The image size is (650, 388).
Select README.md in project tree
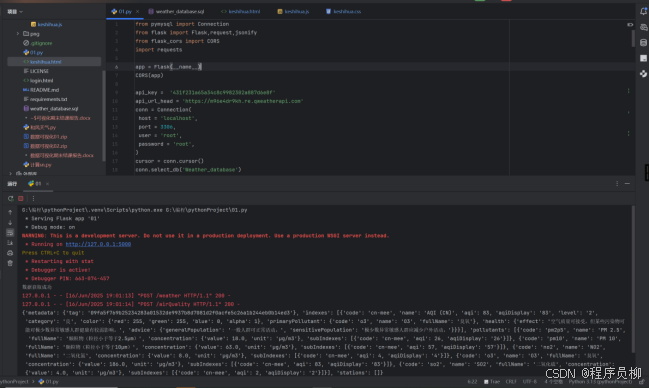click(41, 90)
